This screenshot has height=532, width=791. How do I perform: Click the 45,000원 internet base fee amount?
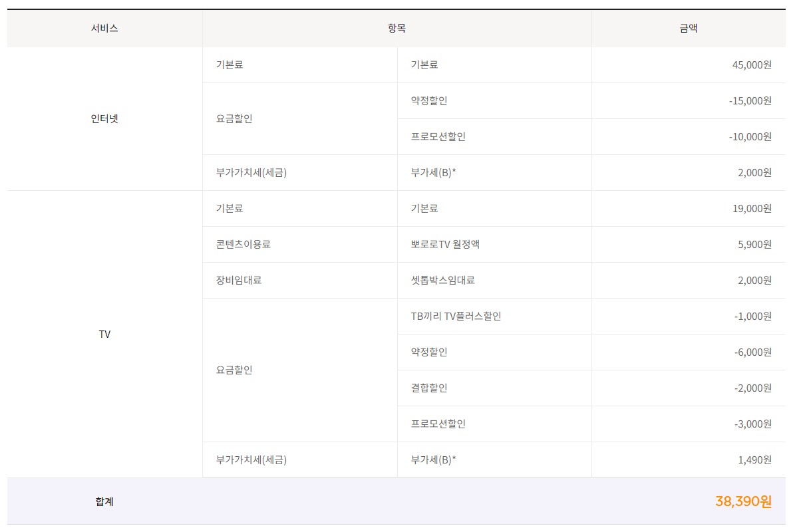751,65
